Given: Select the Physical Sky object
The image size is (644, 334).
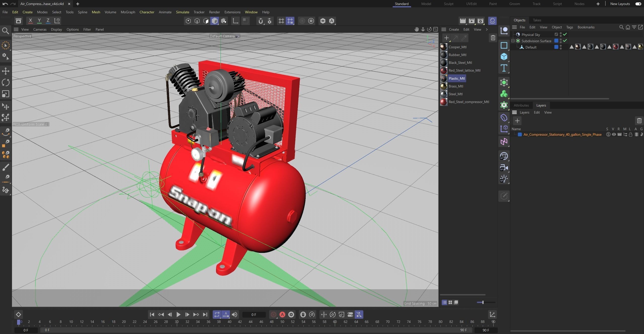Looking at the screenshot, I should (531, 35).
